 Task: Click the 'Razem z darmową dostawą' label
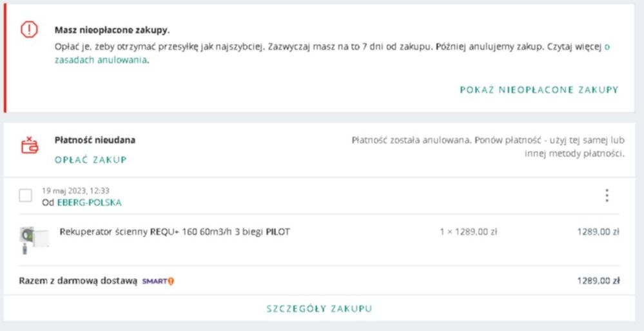tap(78, 281)
